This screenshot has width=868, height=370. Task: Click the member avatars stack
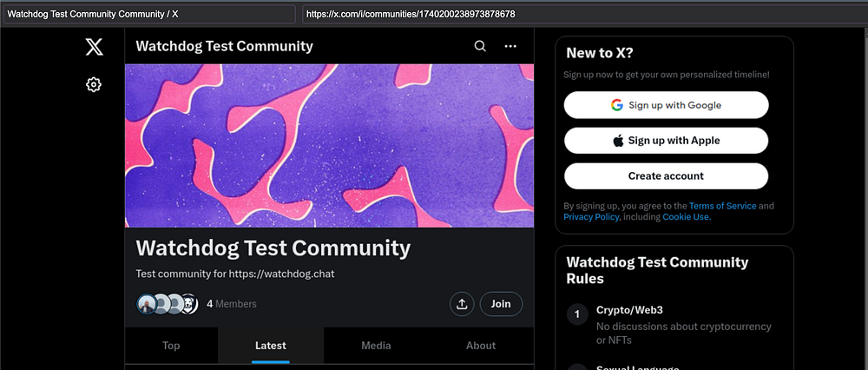168,304
